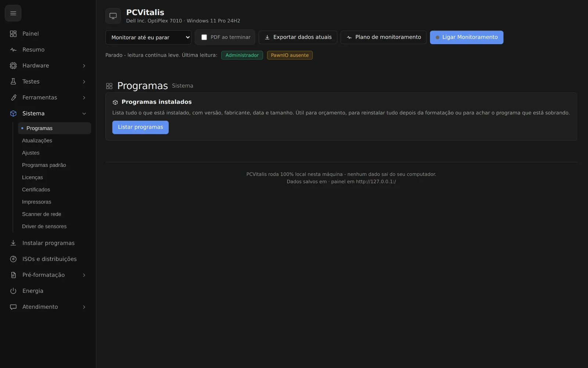Click the Resumo pulse icon
The width and height of the screenshot is (588, 368).
(13, 50)
